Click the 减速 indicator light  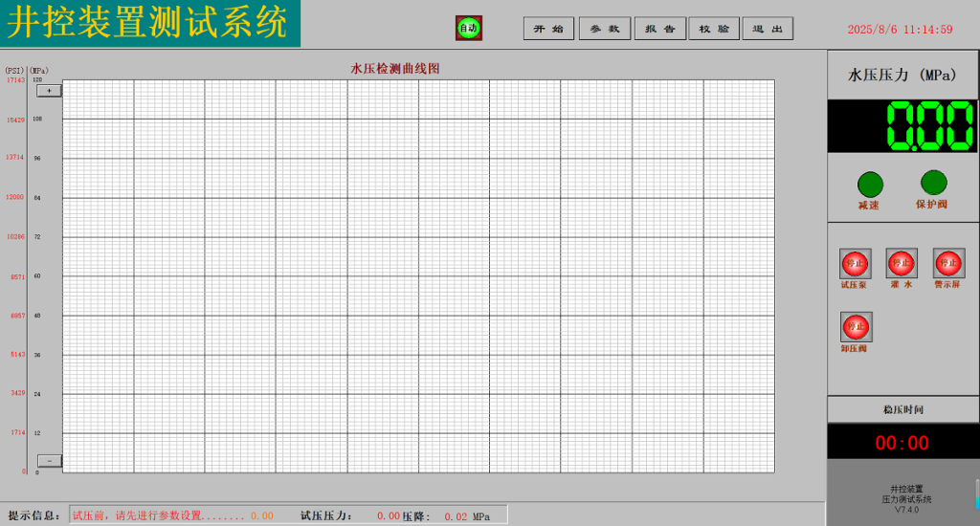(x=870, y=184)
